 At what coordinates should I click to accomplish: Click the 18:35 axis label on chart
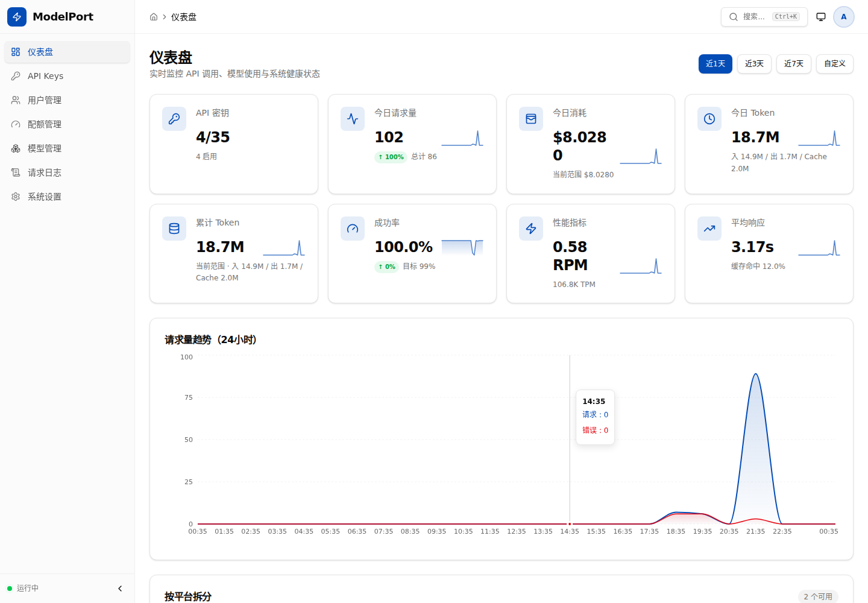[676, 532]
